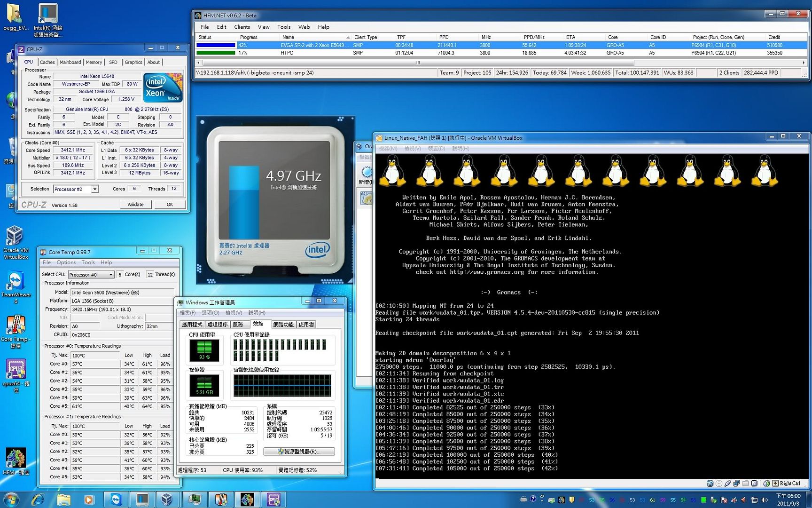Screen dimensions: 812x508
Task: Click CPU-Z Name field 'Intel Xeon L5640'
Action: pos(97,76)
